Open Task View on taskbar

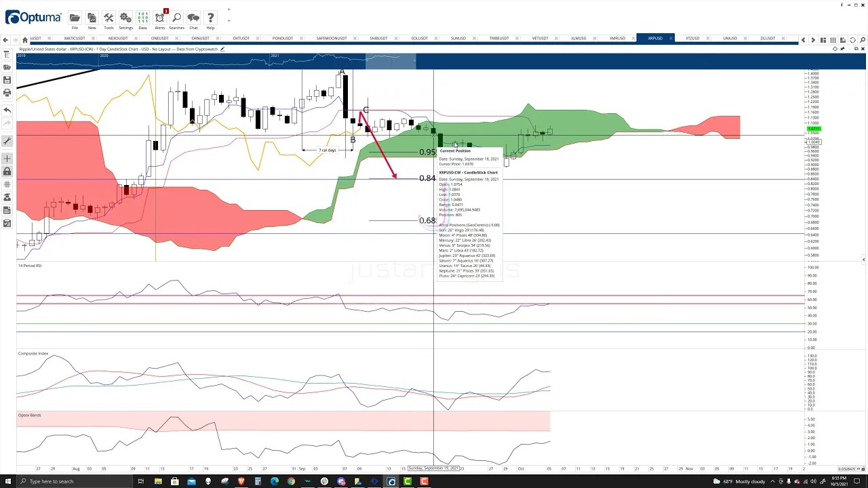coord(141,481)
